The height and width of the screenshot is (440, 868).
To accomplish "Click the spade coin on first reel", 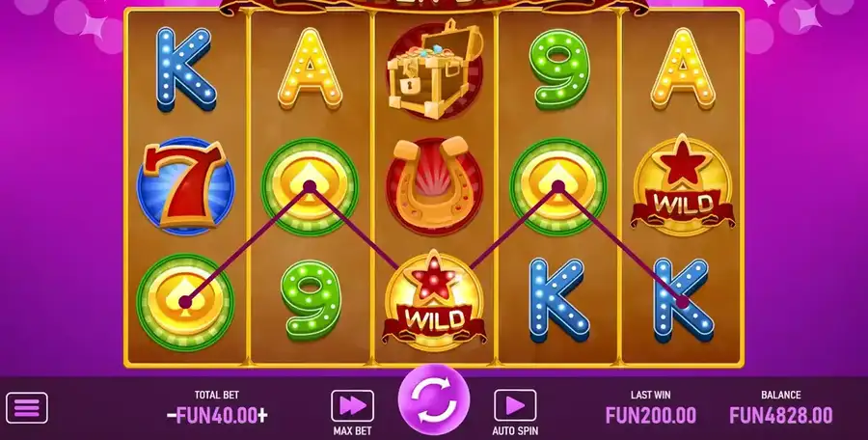I will [185, 302].
